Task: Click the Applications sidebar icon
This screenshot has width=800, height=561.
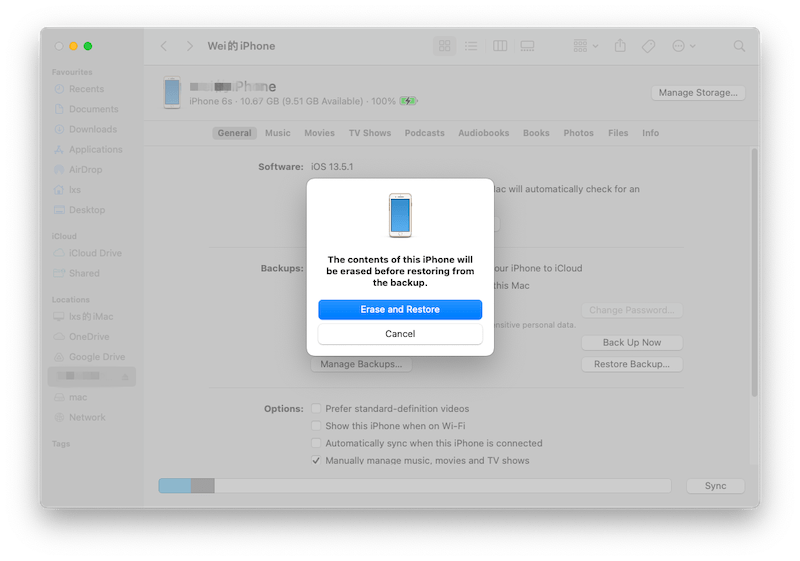Action: point(59,149)
